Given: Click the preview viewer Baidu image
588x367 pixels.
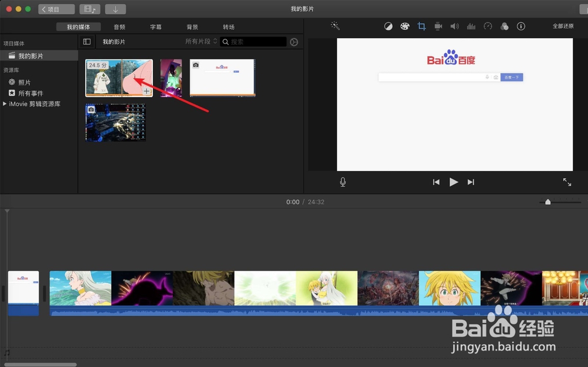Looking at the screenshot, I should coord(455,105).
